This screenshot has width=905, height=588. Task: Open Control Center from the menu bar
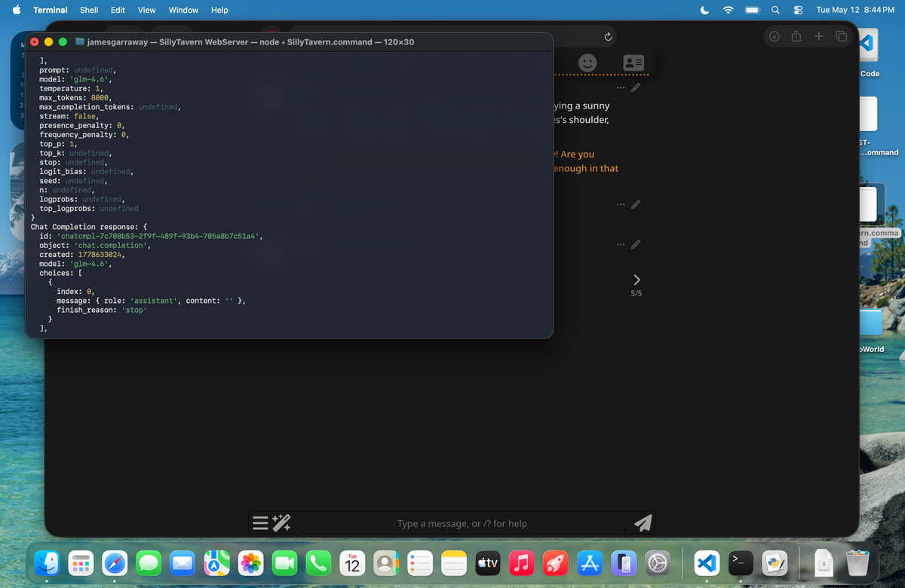point(798,10)
